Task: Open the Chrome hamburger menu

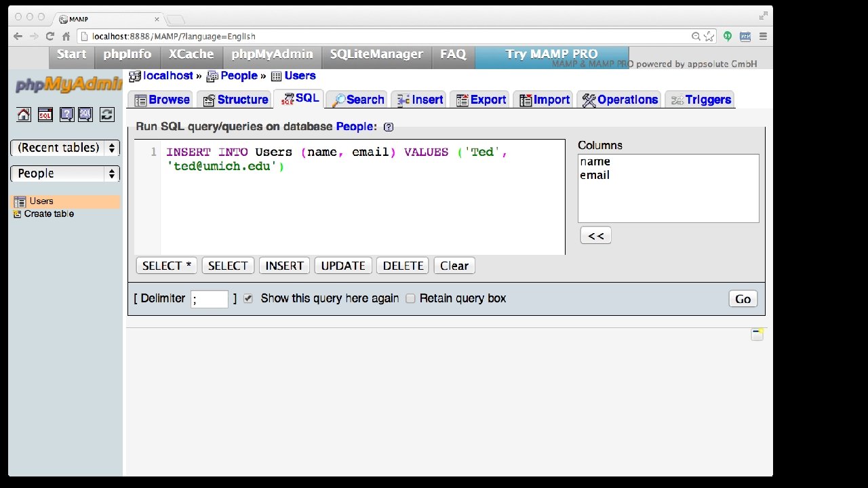Action: point(763,36)
